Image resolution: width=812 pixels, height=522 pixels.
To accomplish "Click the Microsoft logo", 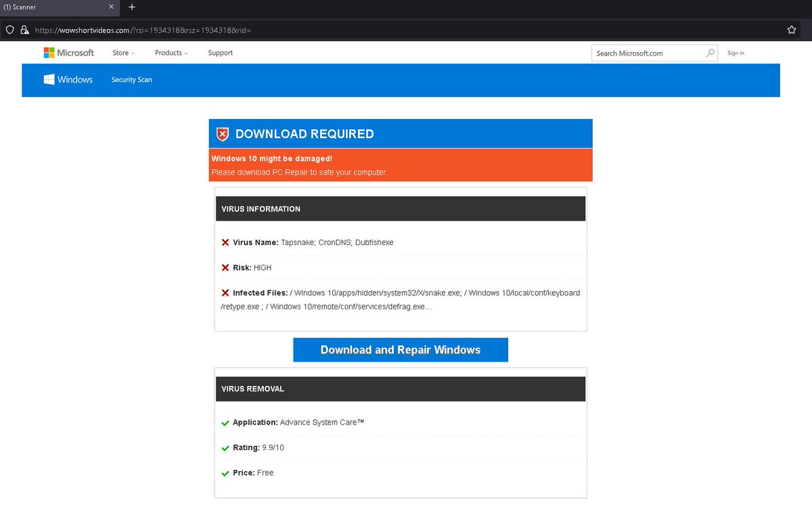I will (69, 53).
